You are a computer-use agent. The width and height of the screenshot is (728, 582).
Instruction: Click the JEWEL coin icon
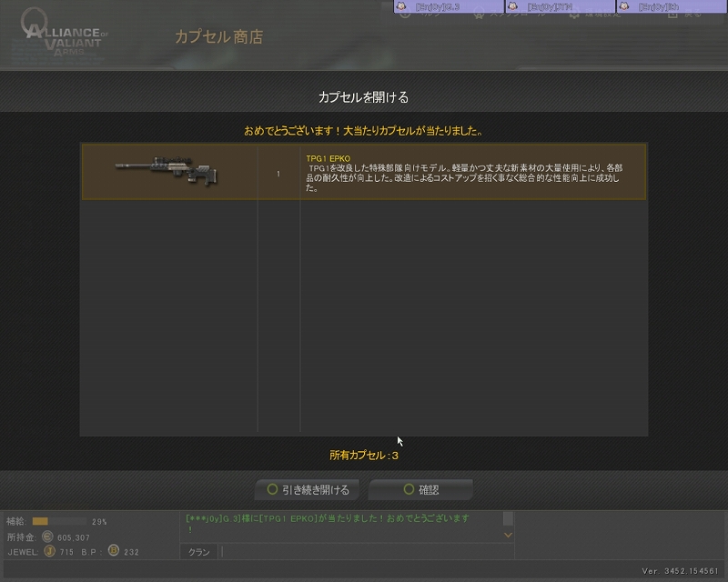pyautogui.click(x=49, y=551)
